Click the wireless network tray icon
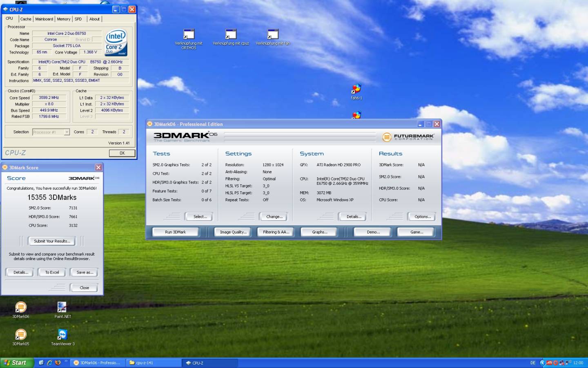 coord(568,362)
